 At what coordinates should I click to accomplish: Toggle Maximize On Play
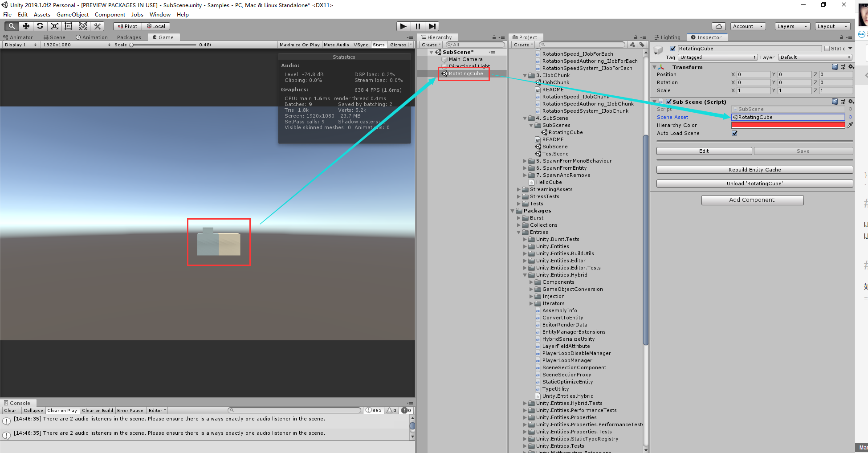300,45
